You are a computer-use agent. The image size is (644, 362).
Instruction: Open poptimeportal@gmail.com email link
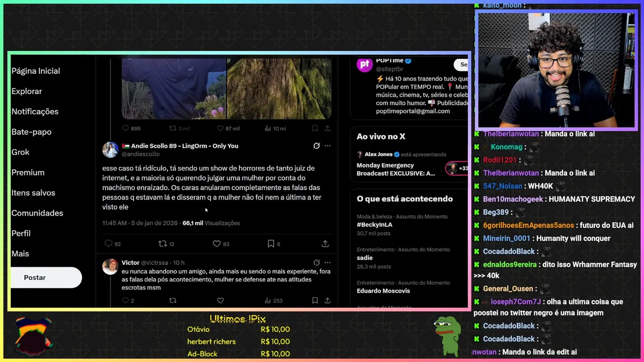pyautogui.click(x=413, y=111)
